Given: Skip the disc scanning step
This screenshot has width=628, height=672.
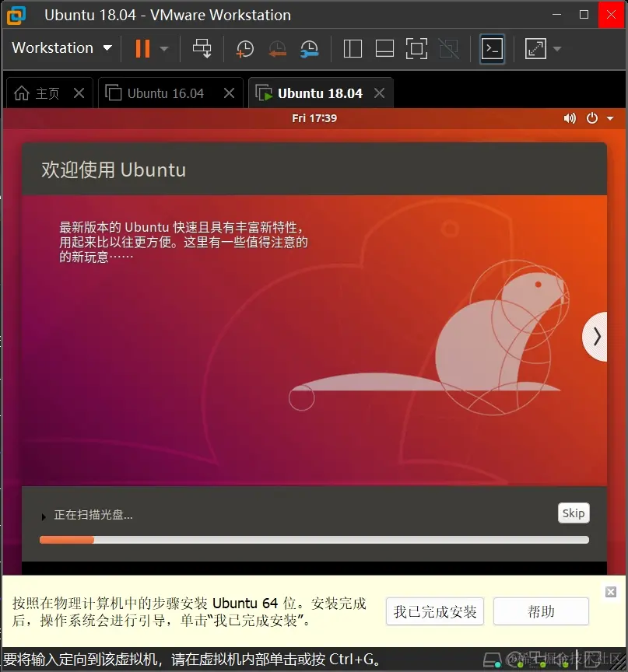Looking at the screenshot, I should [574, 513].
